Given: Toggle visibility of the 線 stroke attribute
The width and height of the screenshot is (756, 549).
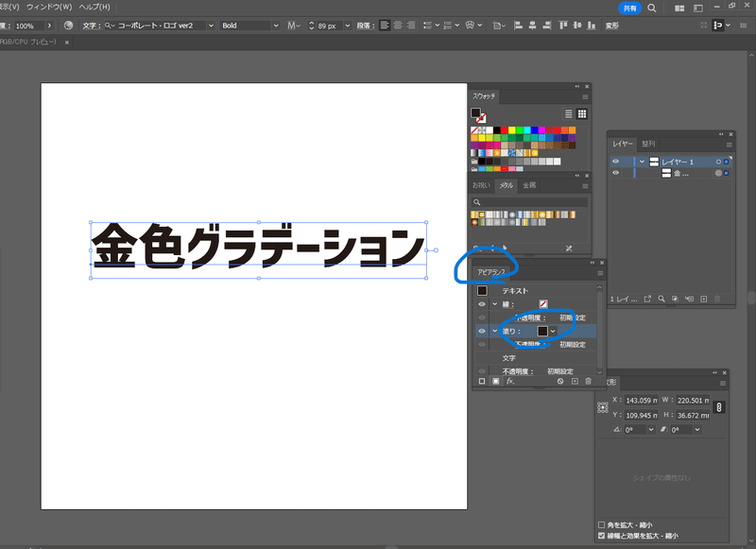Looking at the screenshot, I should (x=482, y=304).
